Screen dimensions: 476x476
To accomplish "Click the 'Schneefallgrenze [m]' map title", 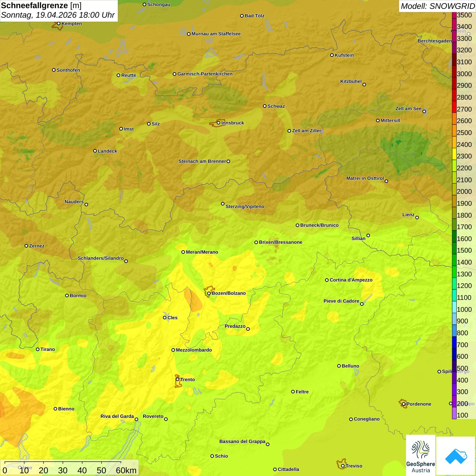I will point(41,5).
